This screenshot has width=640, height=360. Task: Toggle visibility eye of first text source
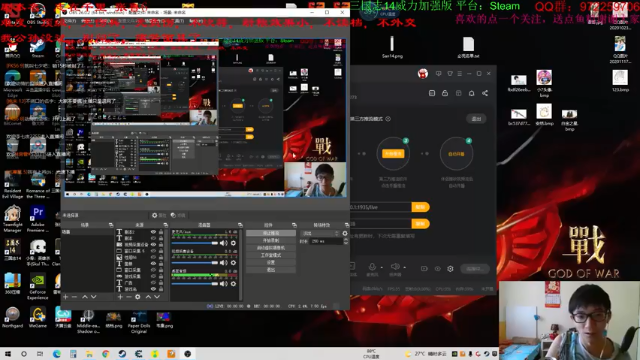click(x=153, y=232)
